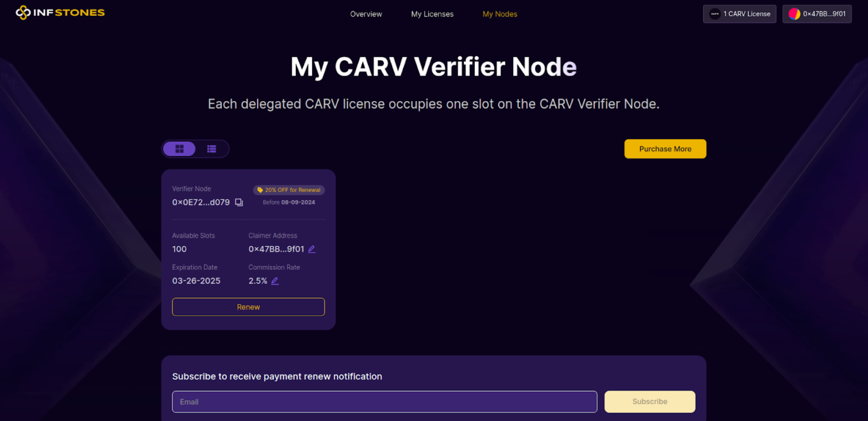The width and height of the screenshot is (868, 421).
Task: Open wallet account 0x47BB...9f01 menu
Action: [817, 14]
